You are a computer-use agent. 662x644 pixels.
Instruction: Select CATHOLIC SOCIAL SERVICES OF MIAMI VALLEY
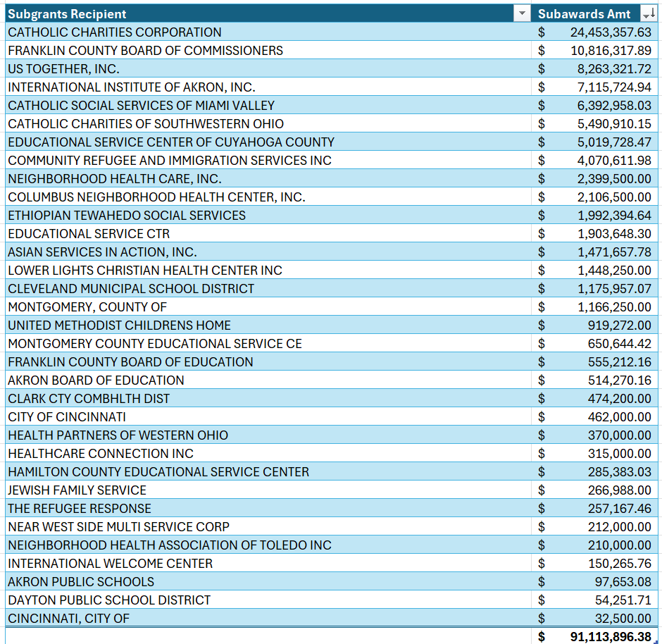click(268, 105)
